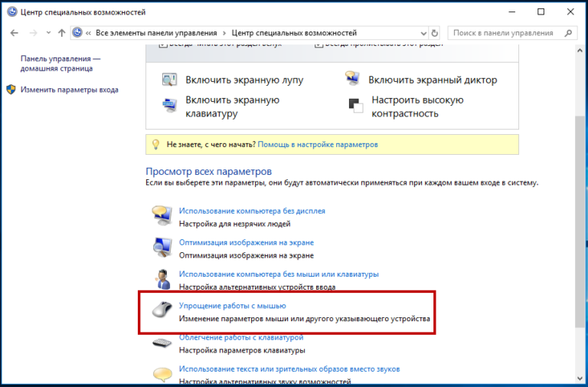588x387 pixels.
Task: Click the person icon for no mouse or keyboard
Action: click(x=162, y=279)
